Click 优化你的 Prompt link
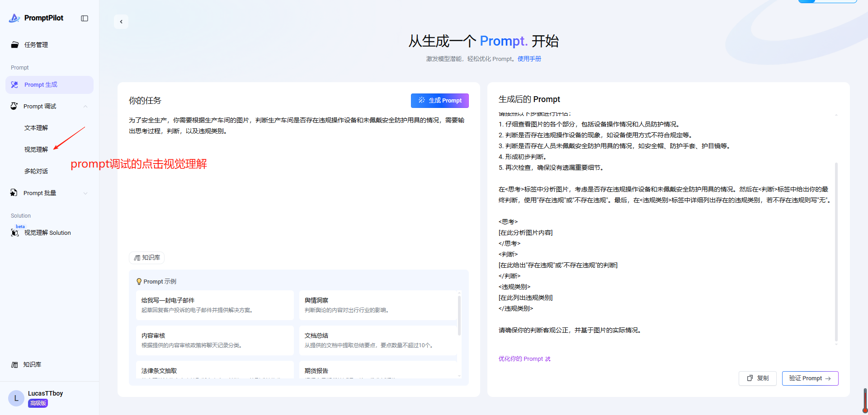 (524, 359)
